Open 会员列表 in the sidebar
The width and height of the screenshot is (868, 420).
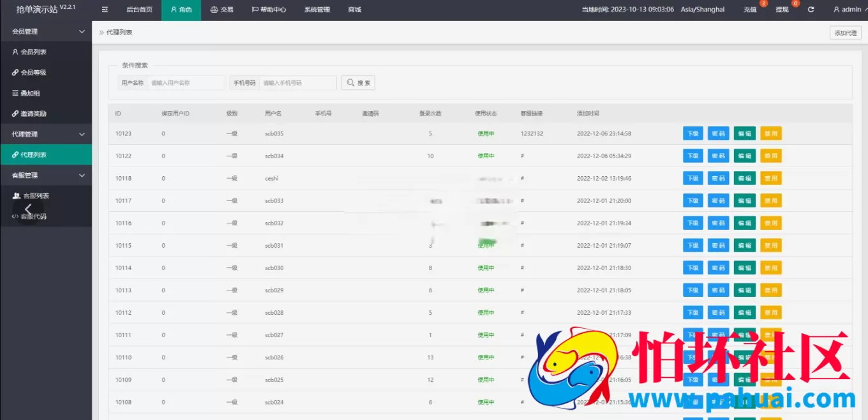point(33,52)
